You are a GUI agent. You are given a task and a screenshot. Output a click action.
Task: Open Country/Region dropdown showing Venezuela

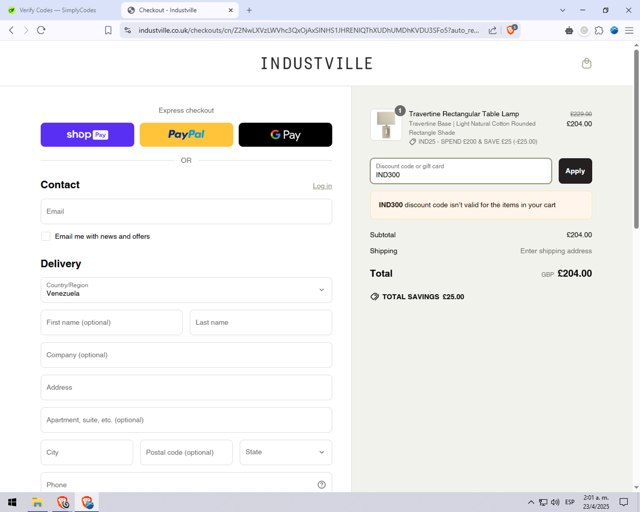(186, 290)
